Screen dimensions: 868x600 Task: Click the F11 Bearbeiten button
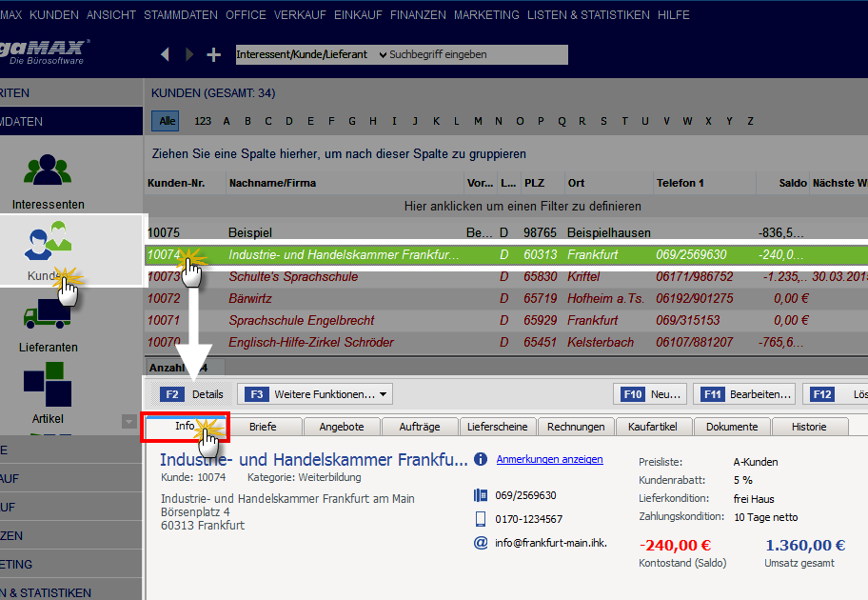[744, 394]
